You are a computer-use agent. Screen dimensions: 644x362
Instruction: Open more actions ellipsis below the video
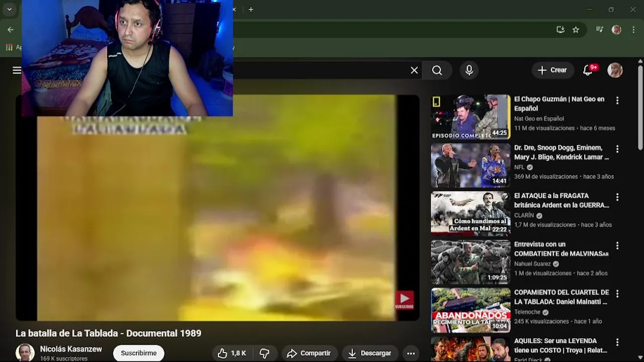coord(411,353)
